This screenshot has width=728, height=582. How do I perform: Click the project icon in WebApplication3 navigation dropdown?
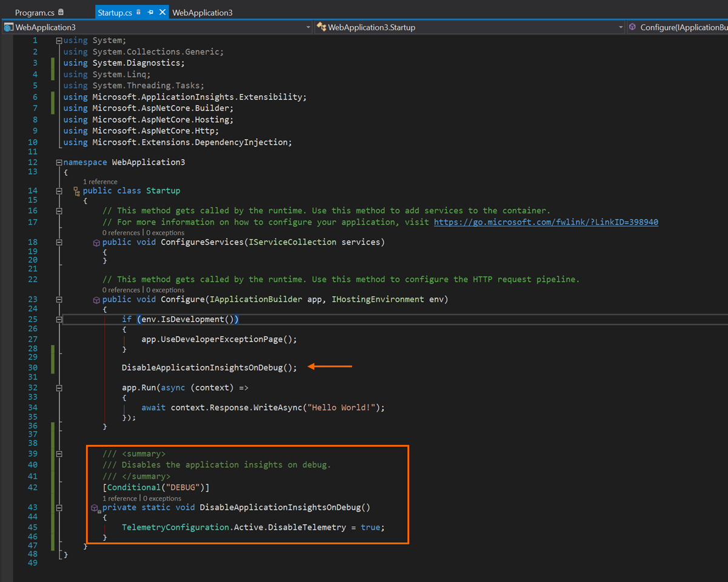(8, 27)
